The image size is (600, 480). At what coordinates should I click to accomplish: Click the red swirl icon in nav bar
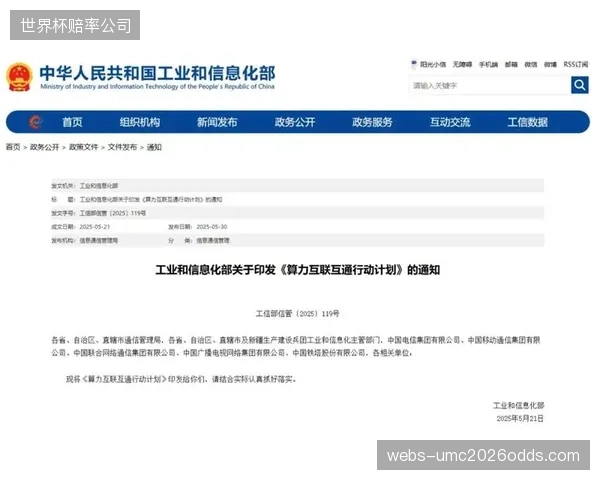[35, 122]
